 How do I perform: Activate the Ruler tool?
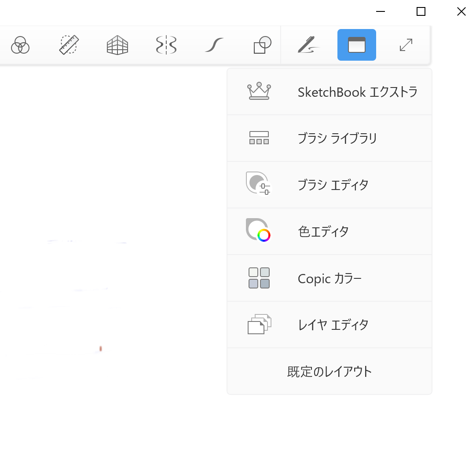coord(69,45)
